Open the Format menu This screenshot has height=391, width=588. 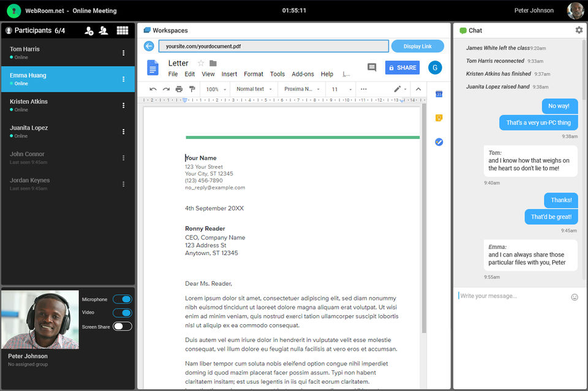click(254, 74)
